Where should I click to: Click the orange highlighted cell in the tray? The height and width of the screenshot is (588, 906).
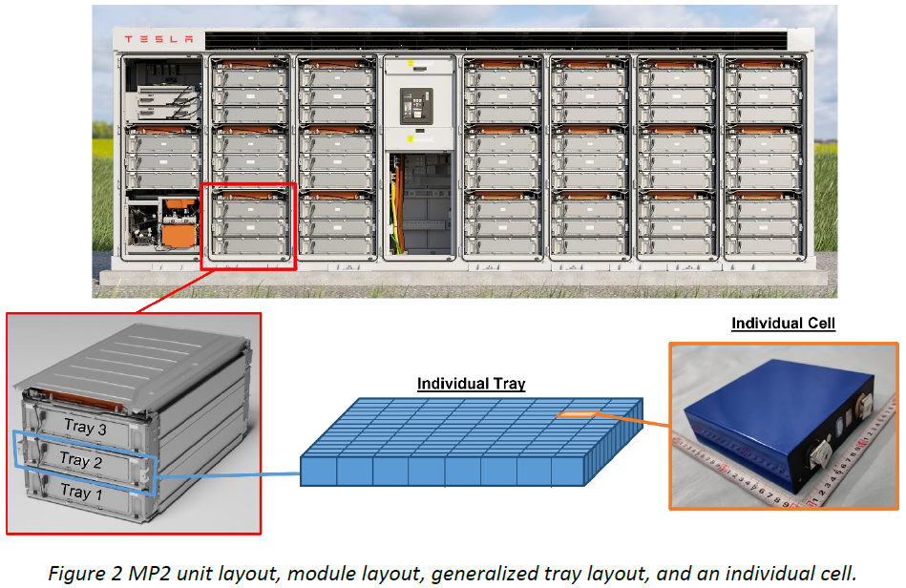coord(576,414)
